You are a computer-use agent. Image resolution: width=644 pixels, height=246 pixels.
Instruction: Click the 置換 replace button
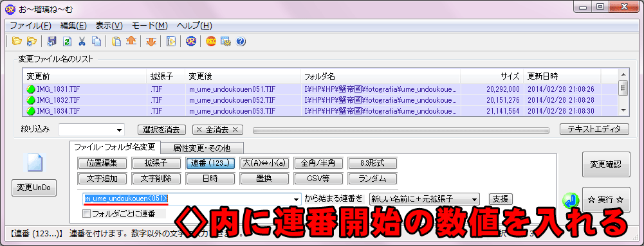[264, 179]
